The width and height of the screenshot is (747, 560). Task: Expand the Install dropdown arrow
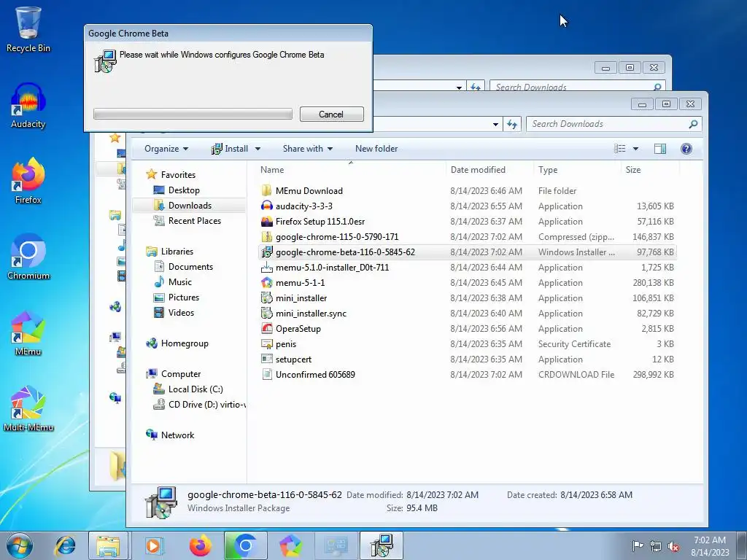tap(258, 149)
